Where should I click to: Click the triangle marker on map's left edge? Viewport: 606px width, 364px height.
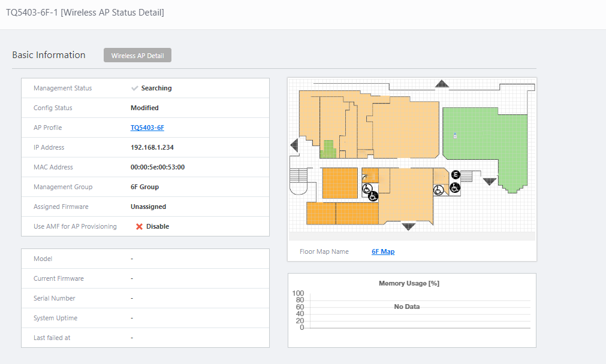[x=294, y=145]
